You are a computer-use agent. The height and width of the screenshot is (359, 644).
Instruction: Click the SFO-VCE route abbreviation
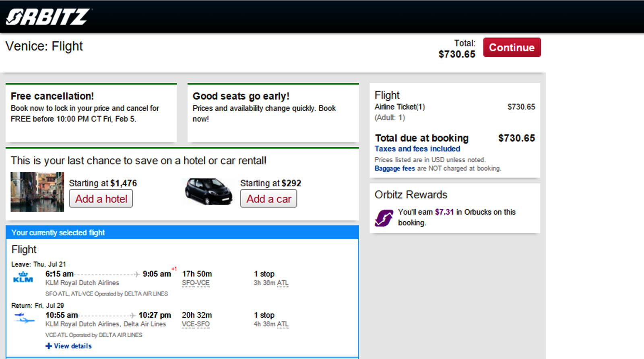click(196, 283)
